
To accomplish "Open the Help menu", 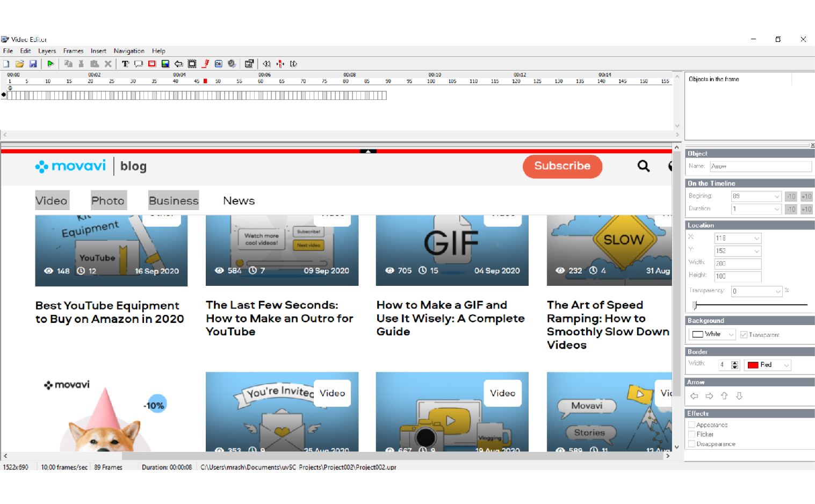I will click(x=158, y=51).
